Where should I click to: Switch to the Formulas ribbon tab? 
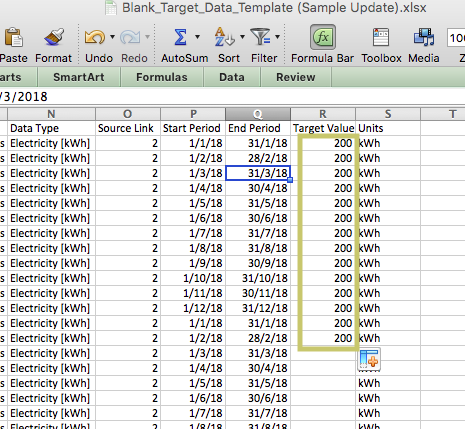click(x=162, y=77)
